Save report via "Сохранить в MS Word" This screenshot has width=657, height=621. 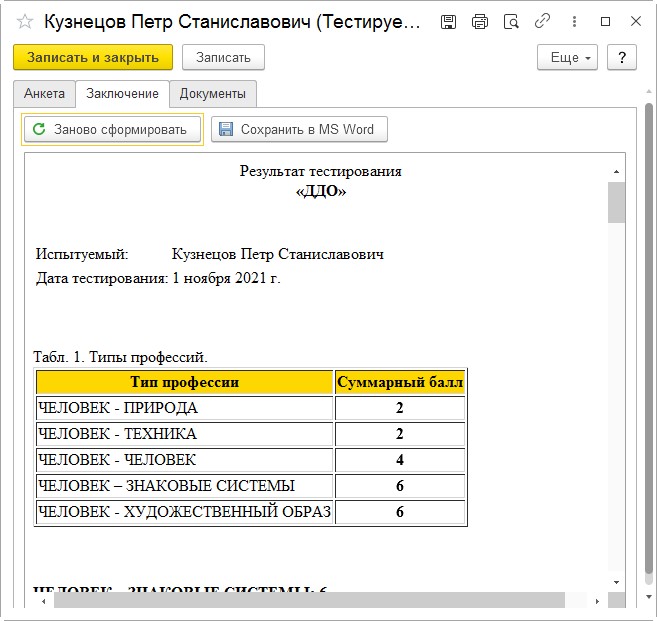(298, 129)
